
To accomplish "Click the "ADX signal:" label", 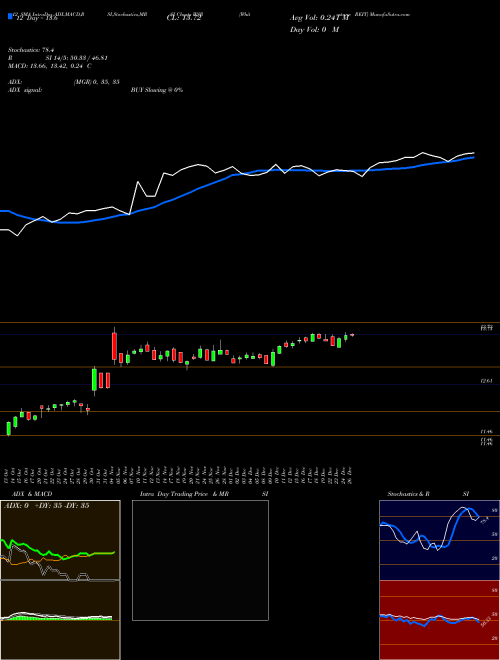I will [x=25, y=90].
